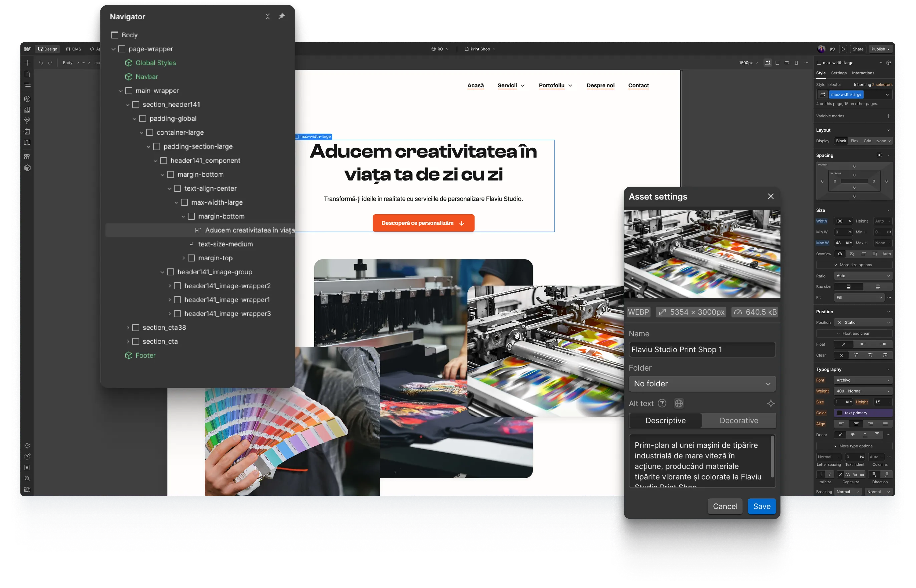Select the Design mode tab

coord(48,49)
